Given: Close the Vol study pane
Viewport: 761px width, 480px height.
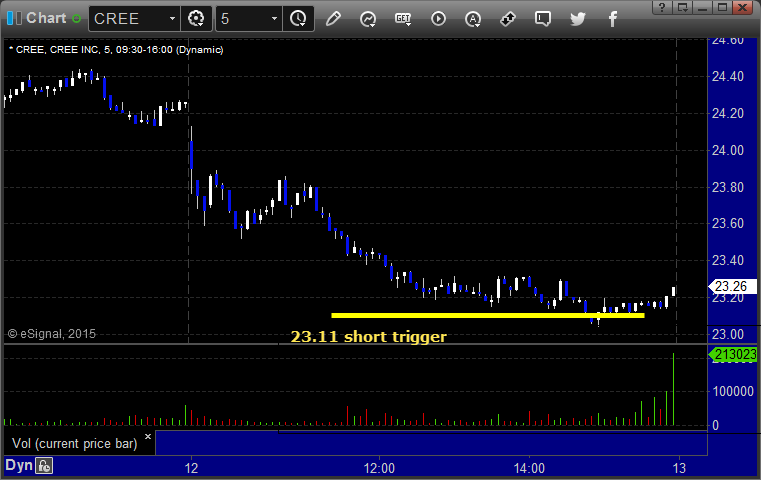Looking at the screenshot, I should (x=148, y=436).
